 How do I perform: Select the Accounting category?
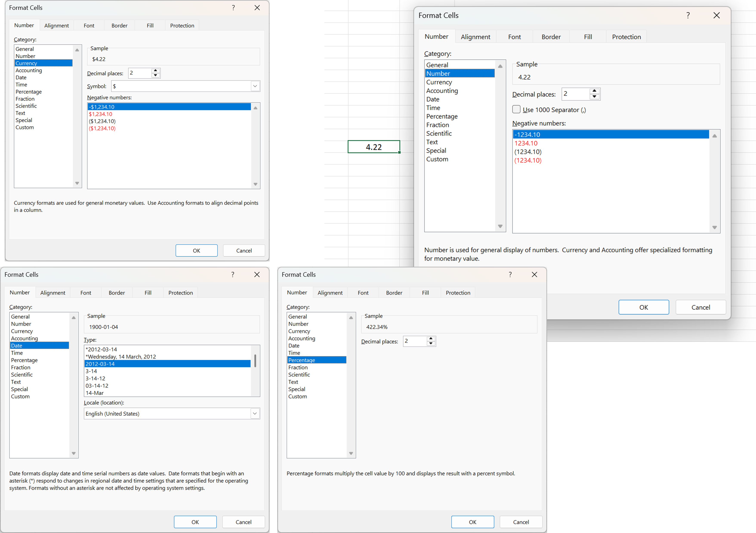29,70
